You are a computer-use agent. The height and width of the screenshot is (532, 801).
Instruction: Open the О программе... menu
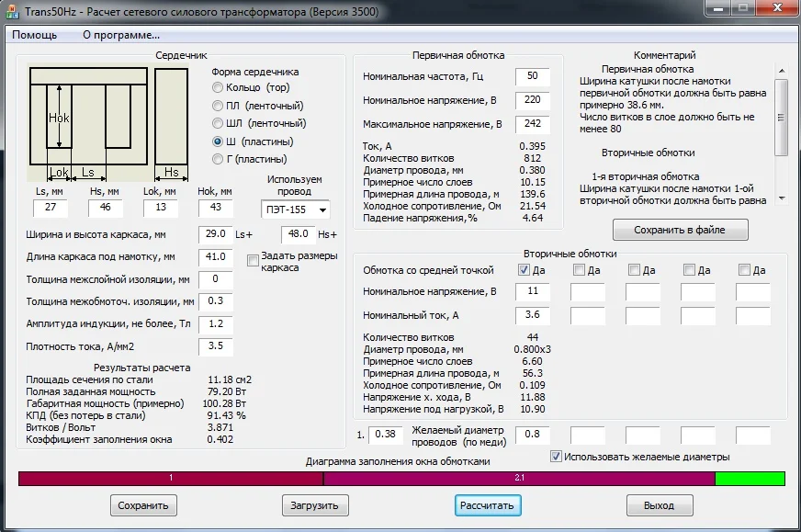click(x=121, y=35)
